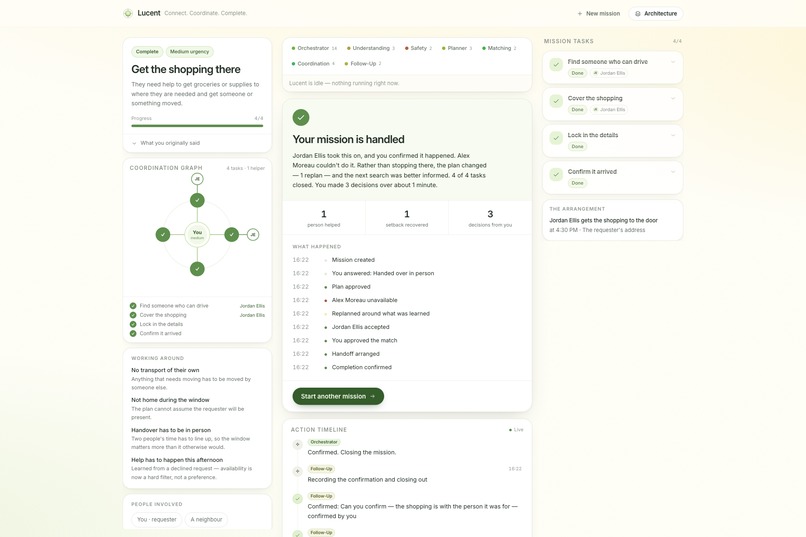Toggle checkbox on Confirm it arrived task card
This screenshot has width=806, height=537.
tap(556, 175)
